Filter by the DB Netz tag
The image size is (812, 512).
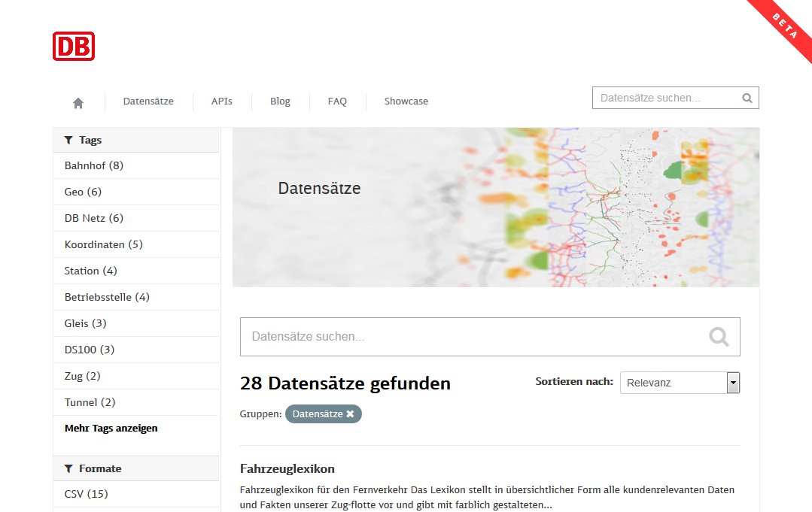tap(94, 218)
